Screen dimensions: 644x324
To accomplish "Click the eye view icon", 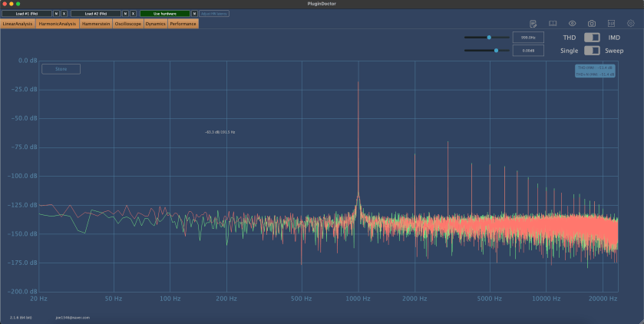I will pos(572,24).
